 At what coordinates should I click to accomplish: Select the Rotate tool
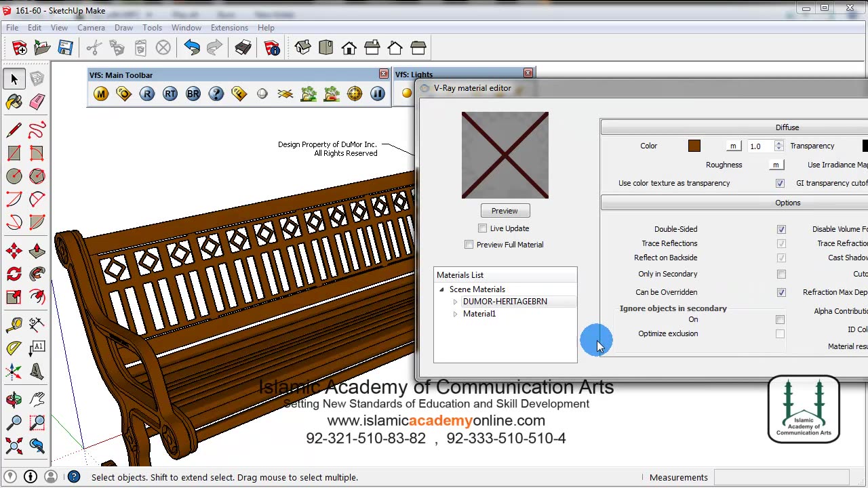[14, 274]
